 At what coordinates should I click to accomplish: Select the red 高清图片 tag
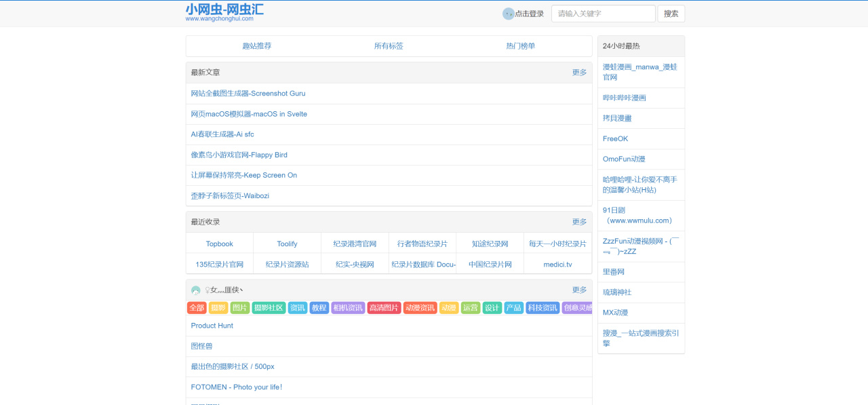(384, 308)
